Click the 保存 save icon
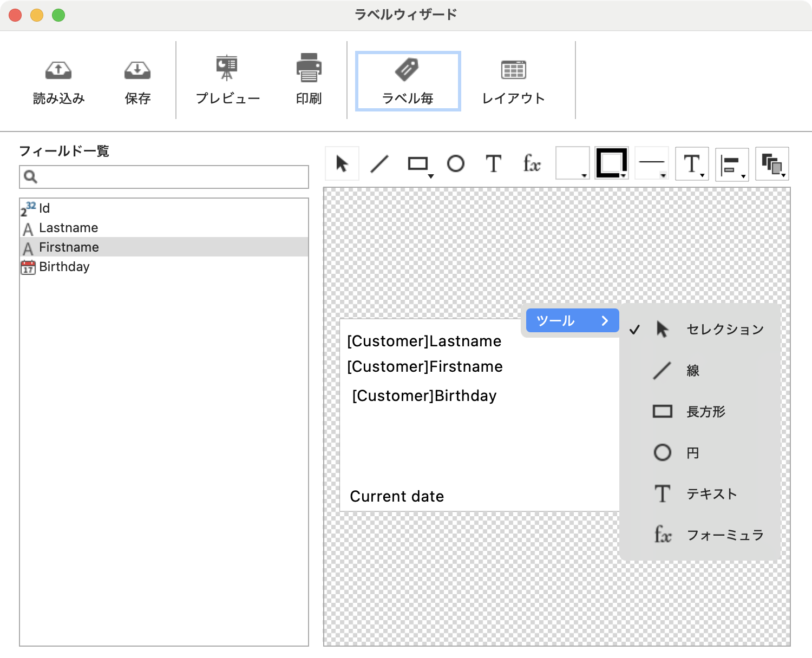This screenshot has width=812, height=658. click(137, 70)
